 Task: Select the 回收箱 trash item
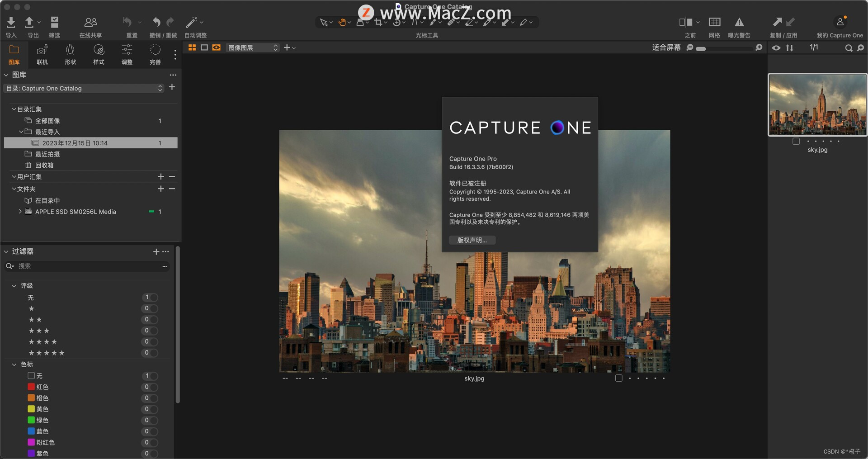[x=44, y=165]
